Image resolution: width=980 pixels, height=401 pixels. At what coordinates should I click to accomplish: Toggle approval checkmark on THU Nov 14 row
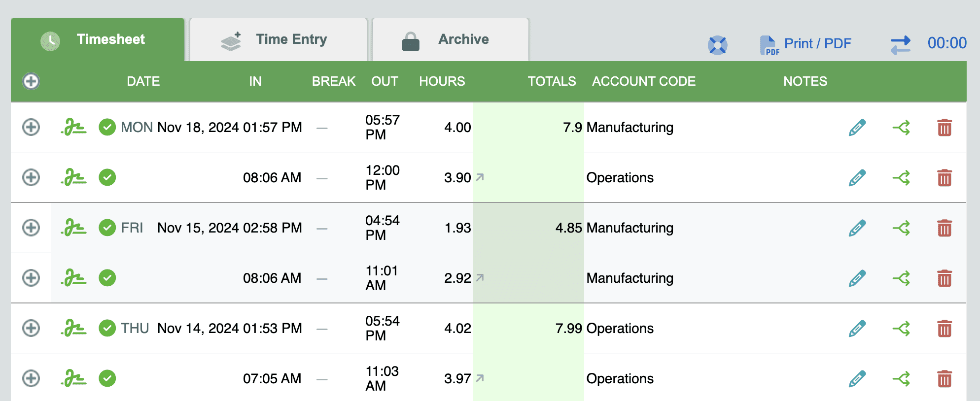[107, 328]
